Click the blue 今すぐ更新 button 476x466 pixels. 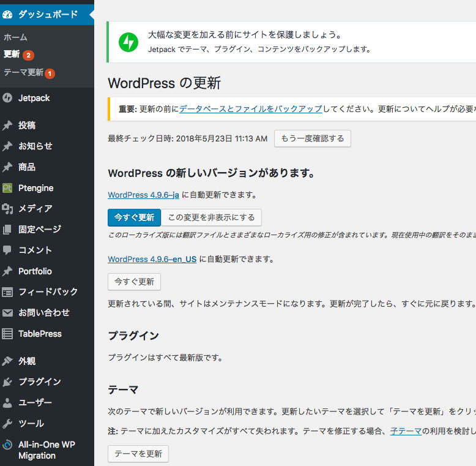point(134,217)
